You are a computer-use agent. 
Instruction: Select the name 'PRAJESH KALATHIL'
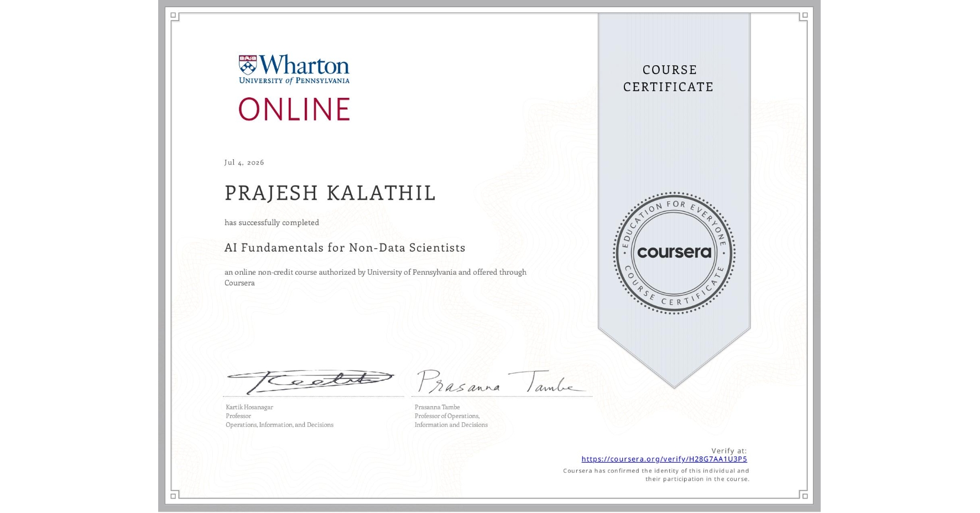(330, 193)
